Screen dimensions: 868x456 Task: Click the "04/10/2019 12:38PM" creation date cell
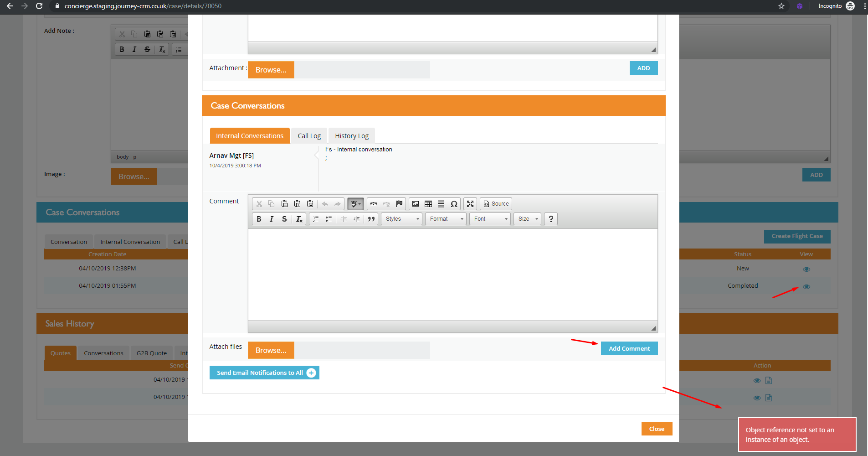pos(108,268)
